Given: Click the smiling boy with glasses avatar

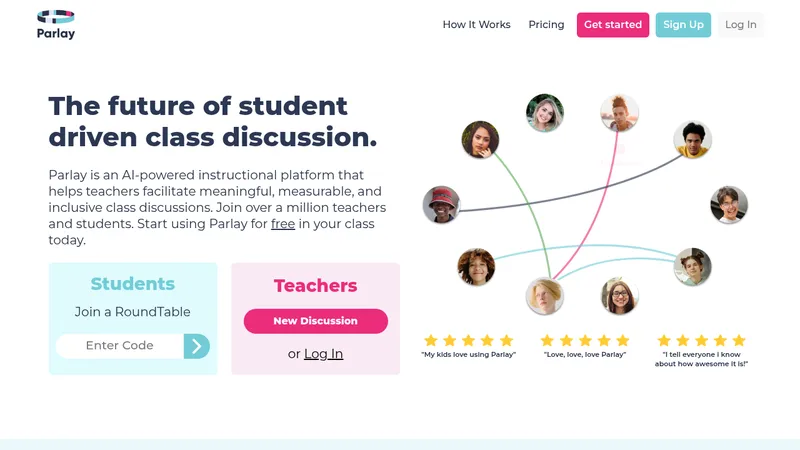Looking at the screenshot, I should pyautogui.click(x=729, y=205).
